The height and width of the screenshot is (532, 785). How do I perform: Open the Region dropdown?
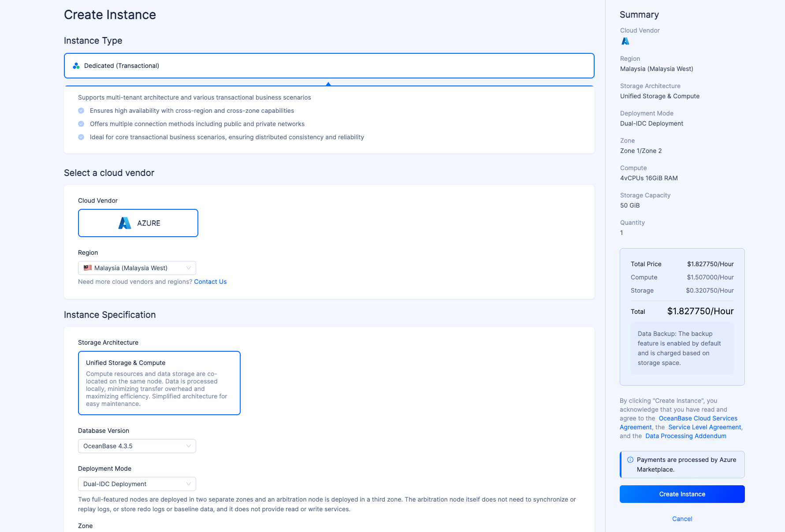coord(137,268)
